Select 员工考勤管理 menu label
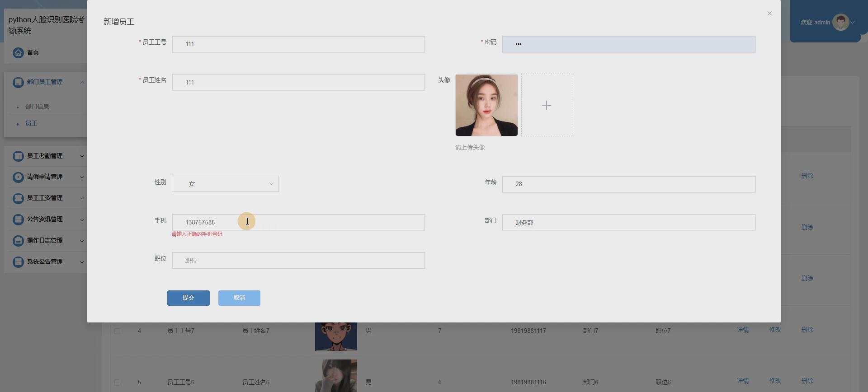 click(x=45, y=156)
